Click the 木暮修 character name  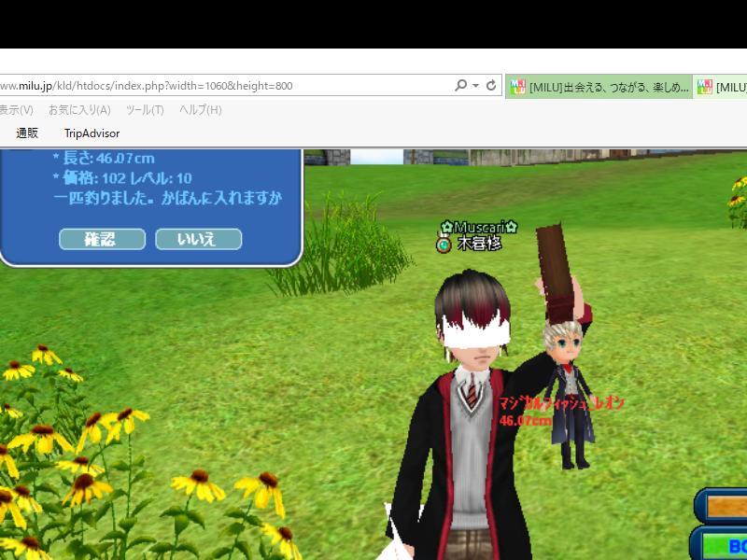[479, 244]
